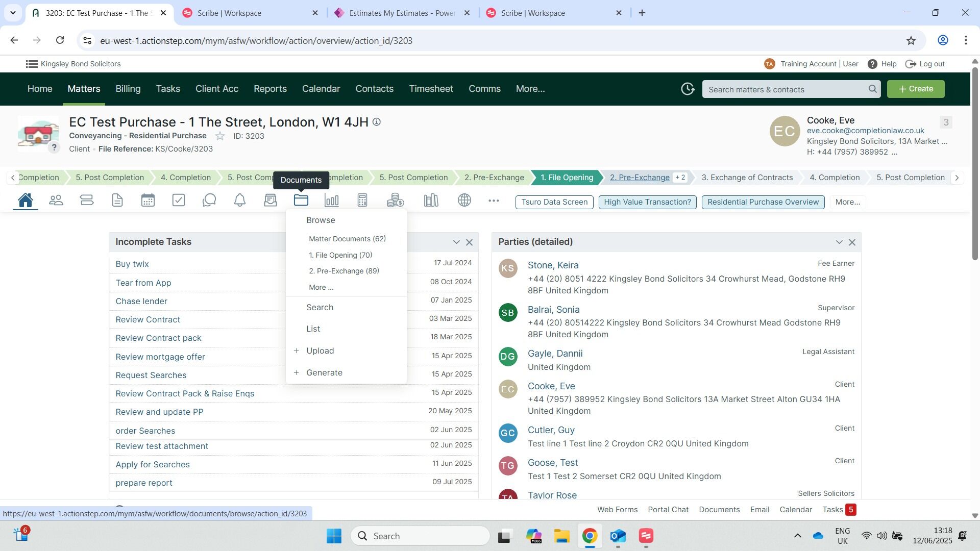Click the calendar icon in matter toolbar
The height and width of the screenshot is (551, 980).
(x=148, y=201)
